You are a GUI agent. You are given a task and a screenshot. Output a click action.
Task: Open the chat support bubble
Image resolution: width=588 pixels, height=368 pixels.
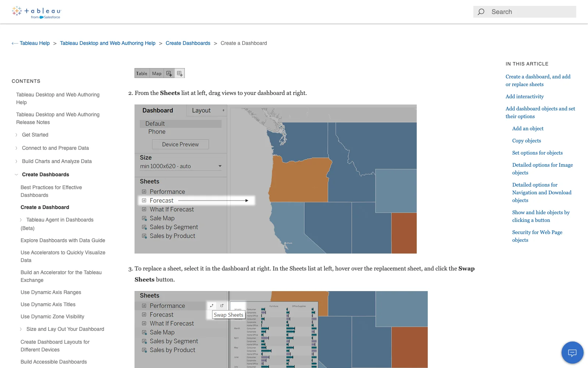(x=572, y=353)
